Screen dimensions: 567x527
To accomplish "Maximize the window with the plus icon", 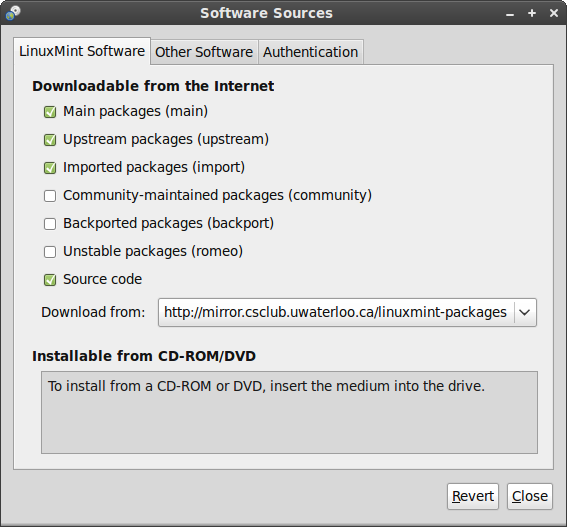I will [532, 13].
